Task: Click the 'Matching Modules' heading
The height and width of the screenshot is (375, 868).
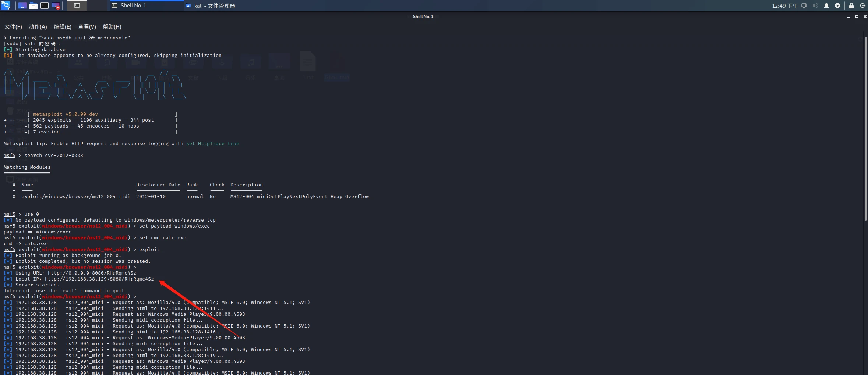Action: click(27, 167)
